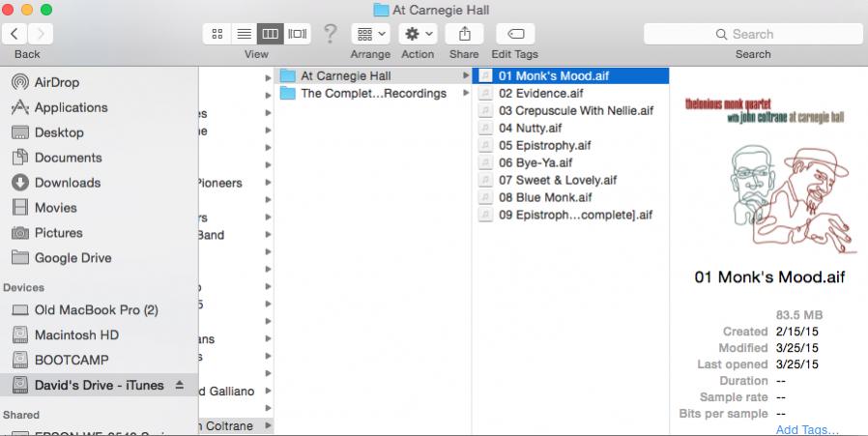The width and height of the screenshot is (868, 436).
Task: Switch to Cover Flow view
Action: coord(298,34)
